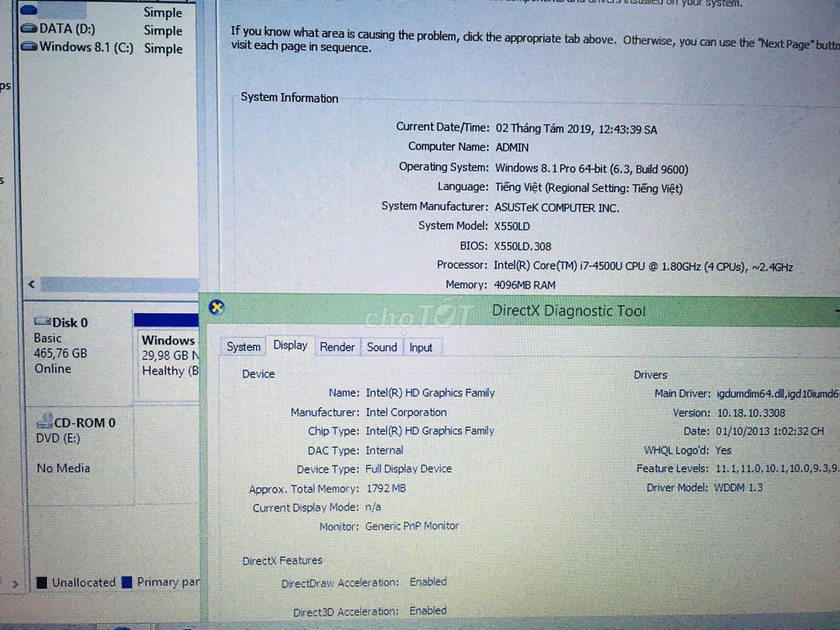Click the Computer Name value ADMIN
Viewport: 840px width, 630px height.
tap(512, 147)
